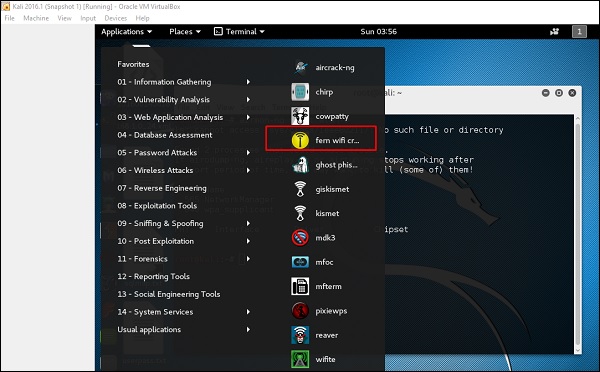Click the terminal window vertical scrollbar
This screenshot has height=372, width=600.
tap(577, 233)
